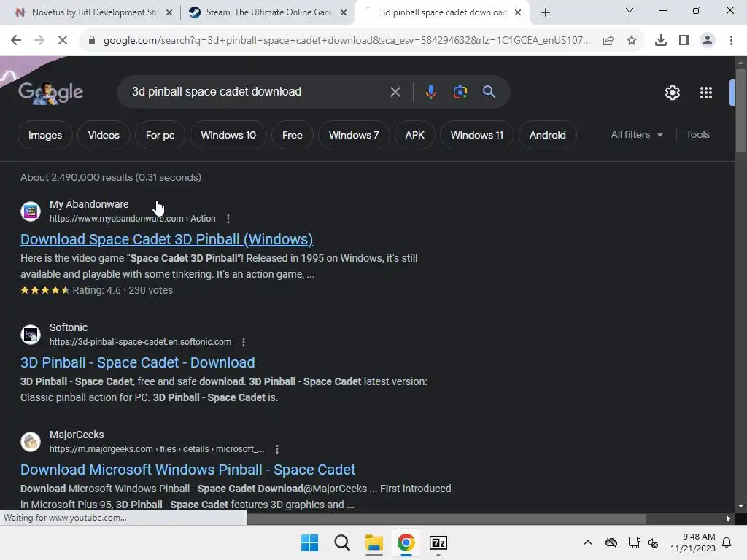The width and height of the screenshot is (747, 560).
Task: Filter results by Images
Action: coord(45,135)
